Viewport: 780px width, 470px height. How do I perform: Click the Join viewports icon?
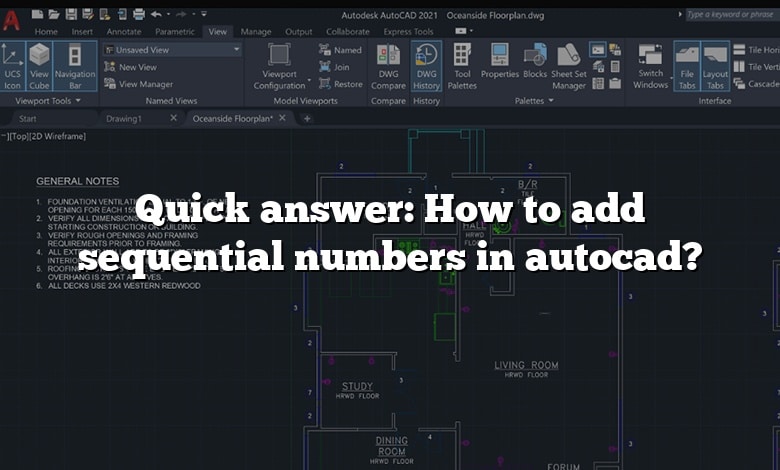click(325, 67)
